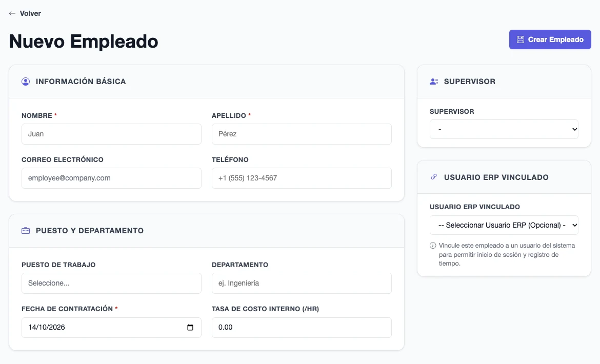Viewport: 600px width, 364px height.
Task: Click the save disk icon in Crear Empleado
Action: pyautogui.click(x=521, y=39)
